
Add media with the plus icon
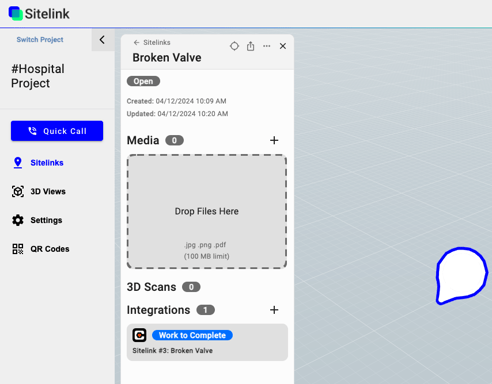click(x=274, y=140)
